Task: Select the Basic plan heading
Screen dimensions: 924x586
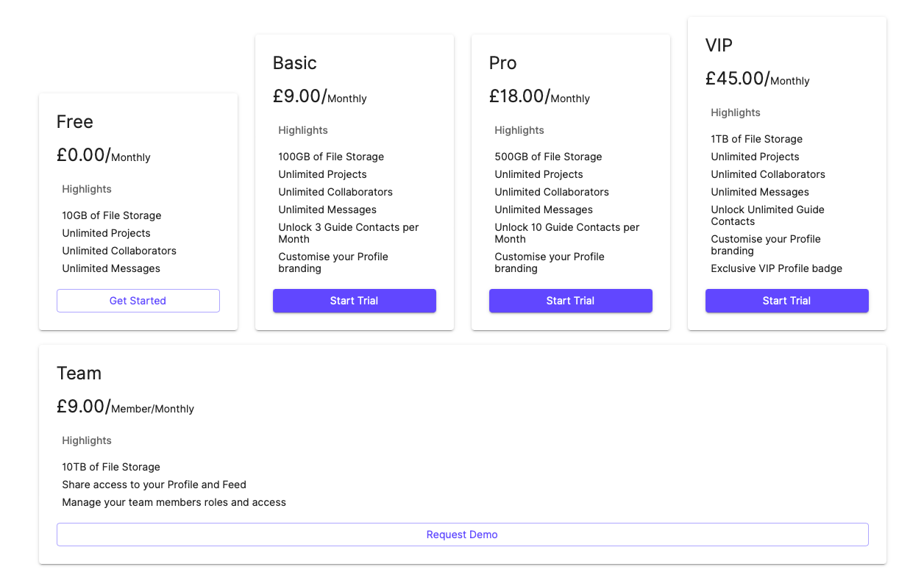Action: [x=295, y=62]
